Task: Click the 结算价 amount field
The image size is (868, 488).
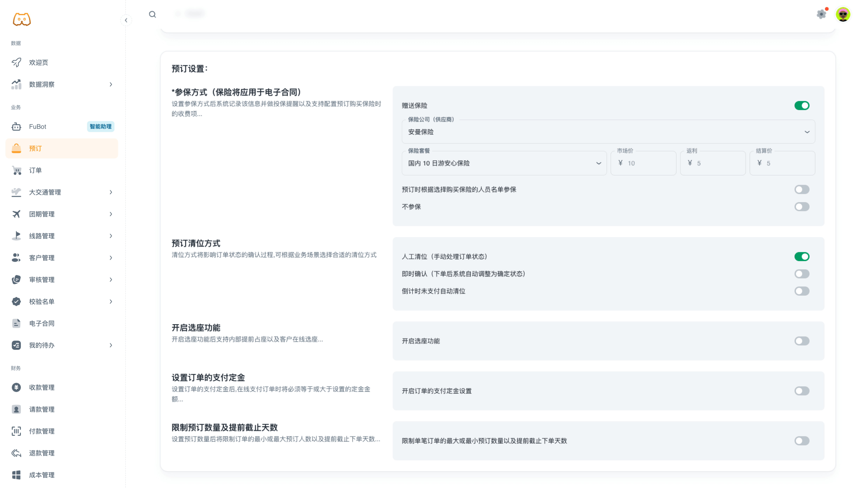Action: tap(782, 163)
